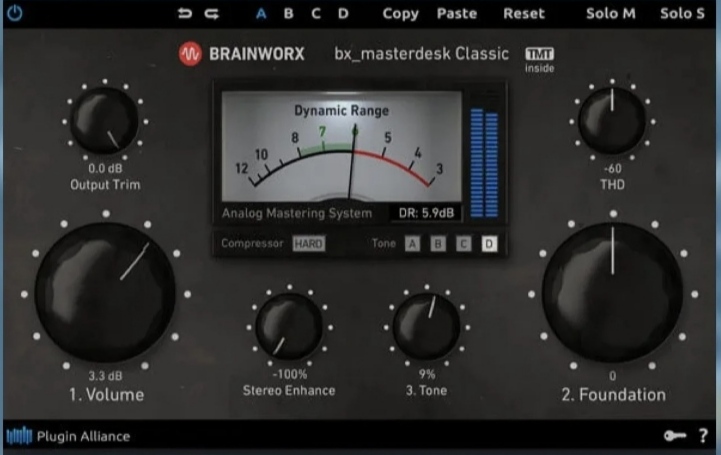Click the Paste button
Screen dimensions: 721x455
click(x=457, y=14)
